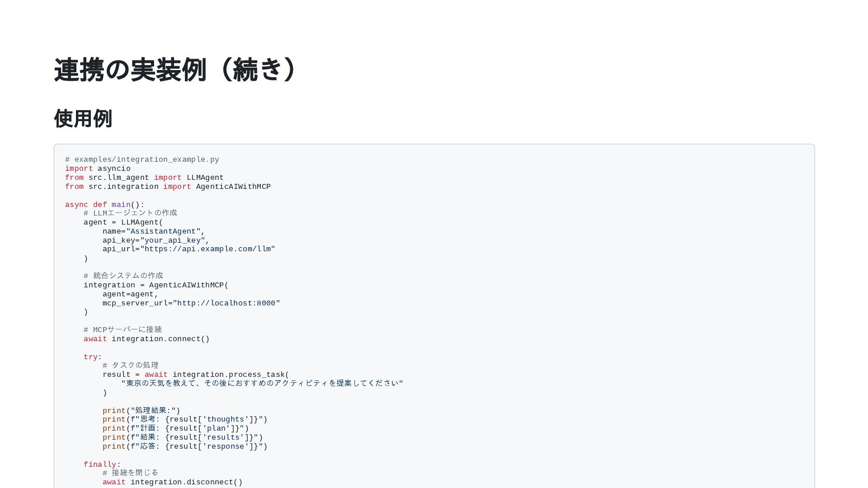Click the LLMエージェントの作成 comment
This screenshot has height=488, width=868.
(130, 213)
